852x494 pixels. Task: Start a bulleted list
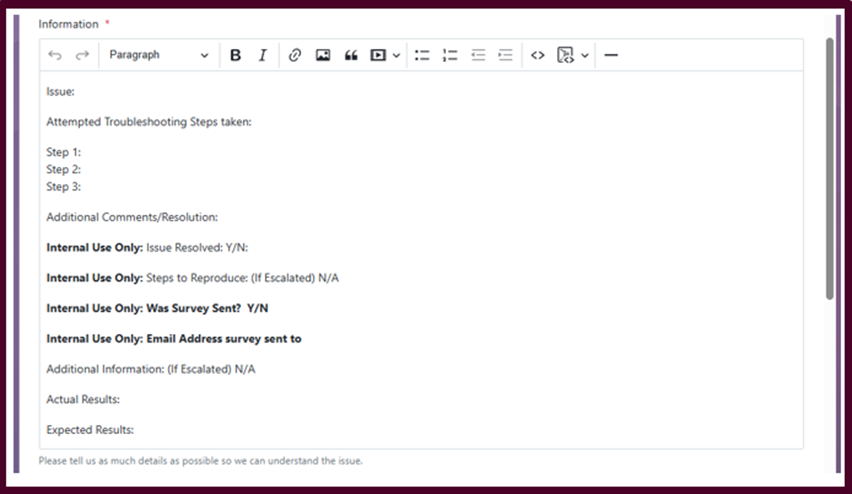click(x=422, y=56)
